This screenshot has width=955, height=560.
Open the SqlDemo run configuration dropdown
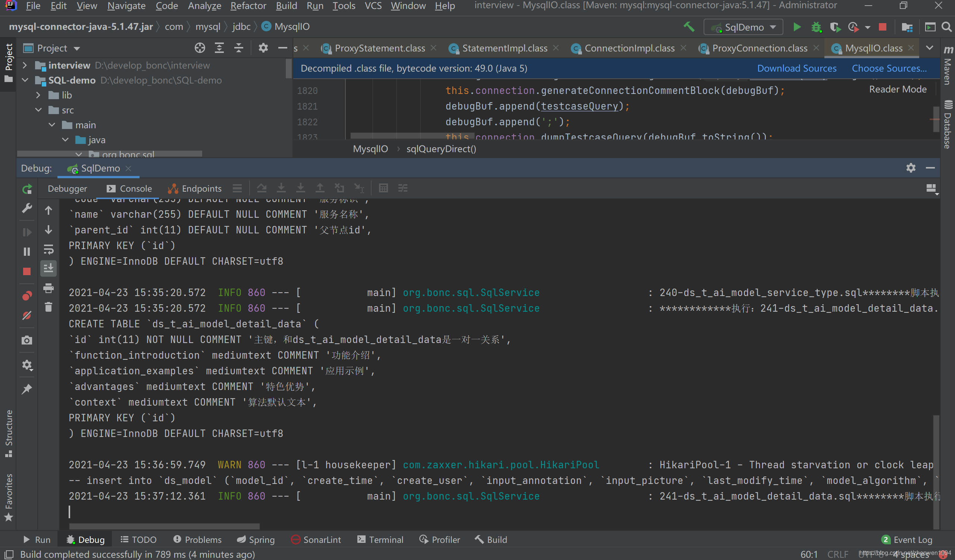[743, 27]
